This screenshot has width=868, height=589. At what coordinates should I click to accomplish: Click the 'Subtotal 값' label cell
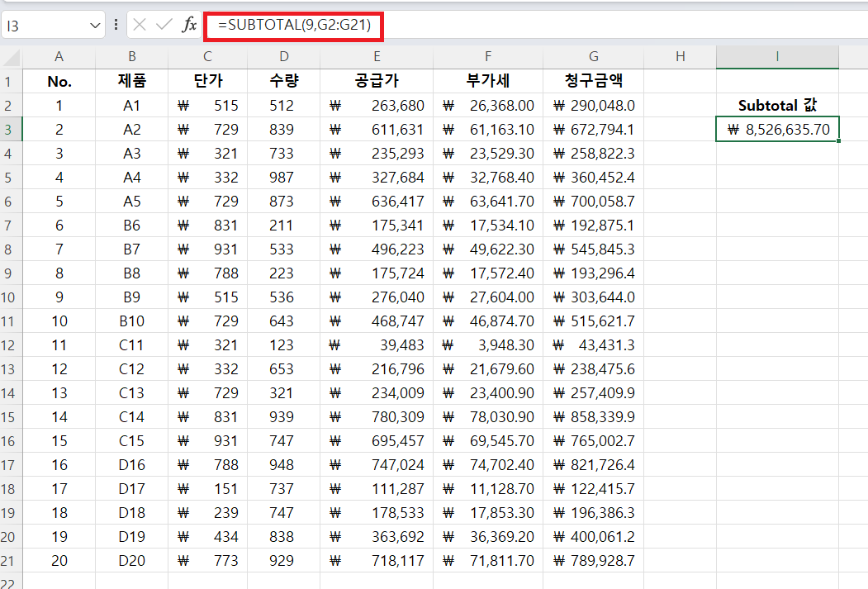click(777, 105)
